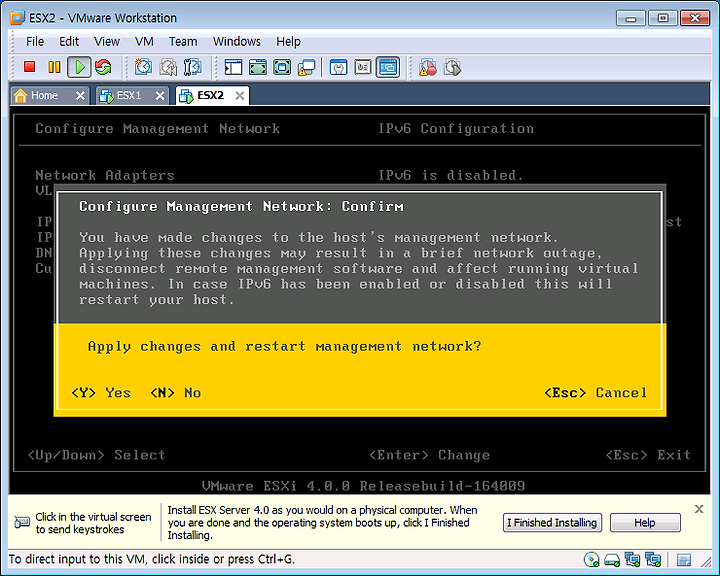Open the Team menu

(x=183, y=41)
